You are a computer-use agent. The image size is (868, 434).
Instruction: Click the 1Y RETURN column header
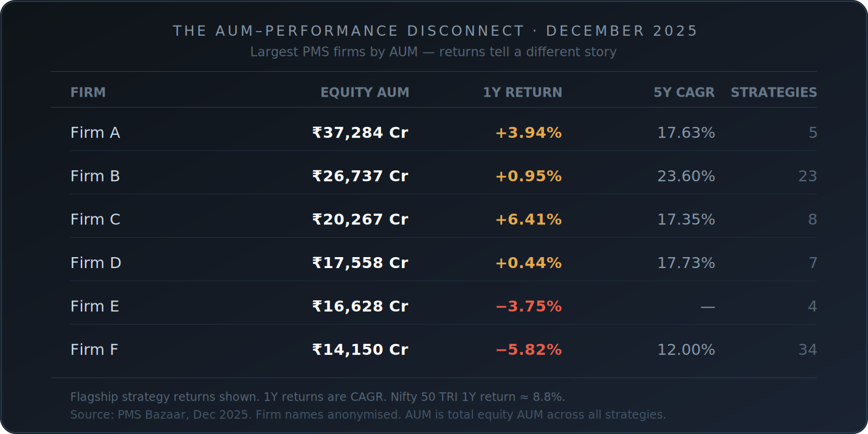tap(522, 92)
